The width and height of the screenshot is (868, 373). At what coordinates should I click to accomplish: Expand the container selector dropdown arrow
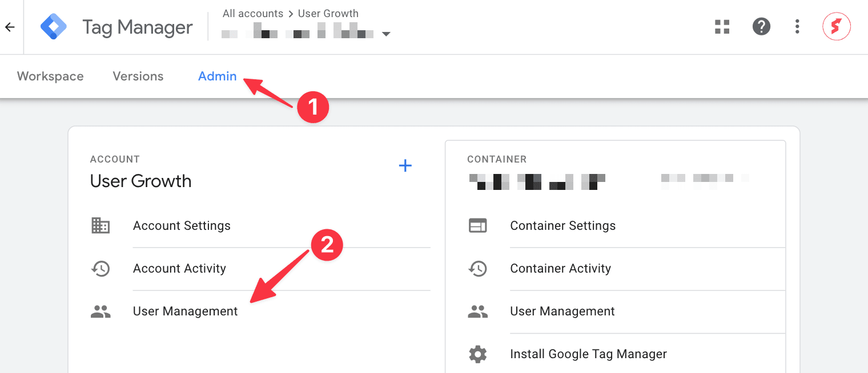click(387, 34)
